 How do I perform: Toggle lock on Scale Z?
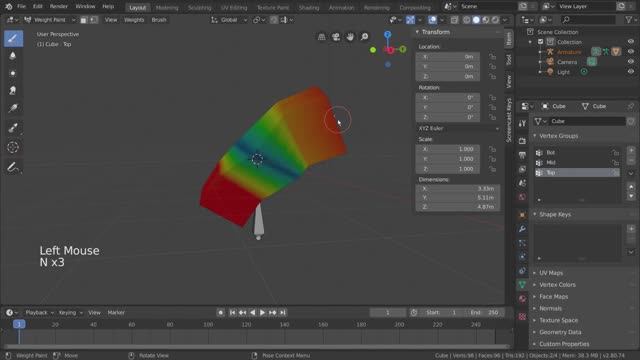[492, 169]
